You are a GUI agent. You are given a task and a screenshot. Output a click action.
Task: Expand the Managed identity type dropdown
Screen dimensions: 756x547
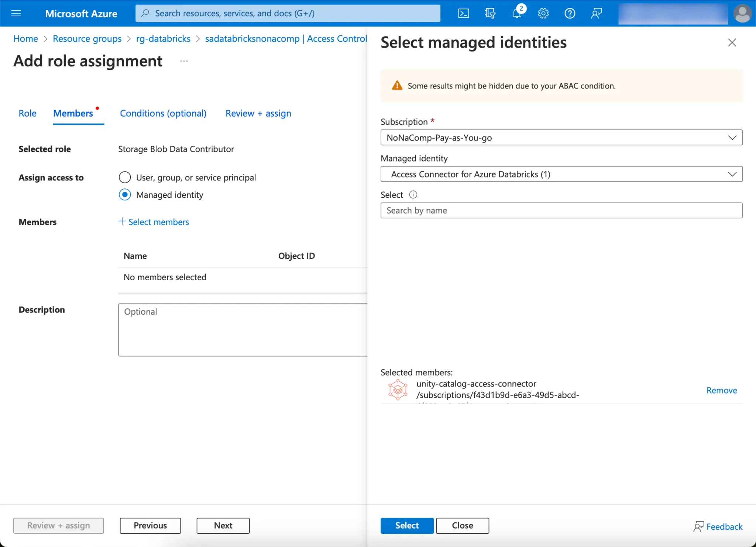pos(561,174)
